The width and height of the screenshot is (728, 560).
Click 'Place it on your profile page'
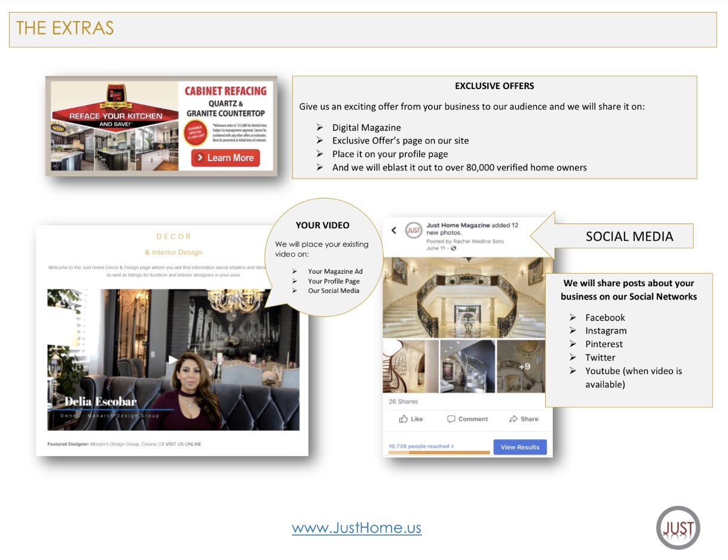(x=390, y=154)
